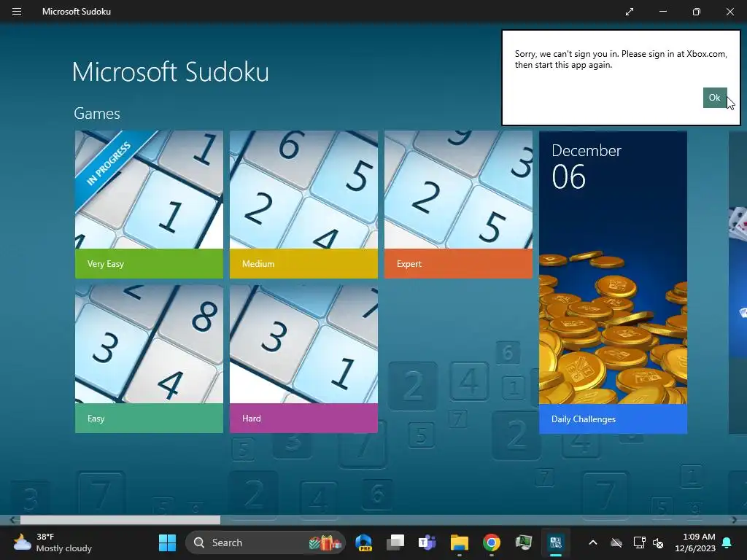Start an Easy difficulty game
Screen dimensions: 747x560
pos(149,359)
